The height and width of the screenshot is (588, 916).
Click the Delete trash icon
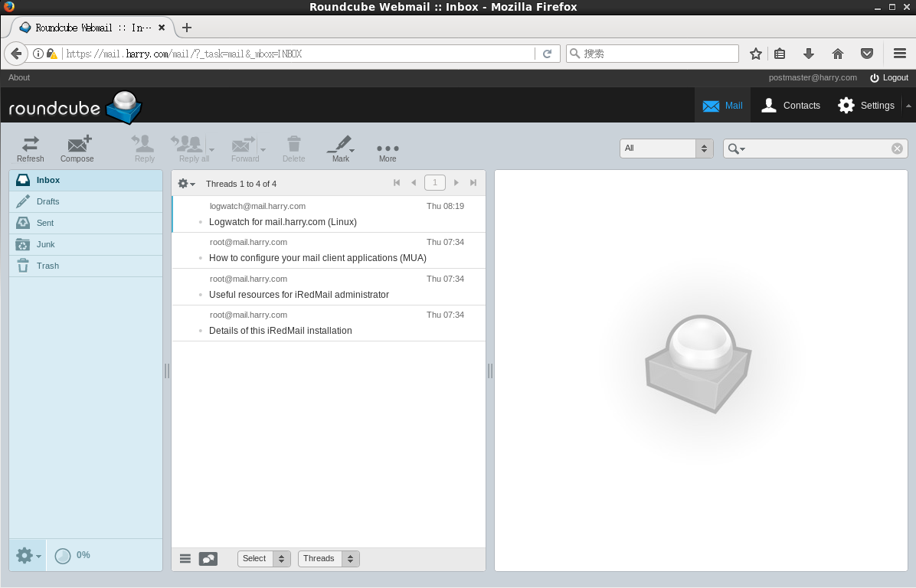click(x=294, y=149)
